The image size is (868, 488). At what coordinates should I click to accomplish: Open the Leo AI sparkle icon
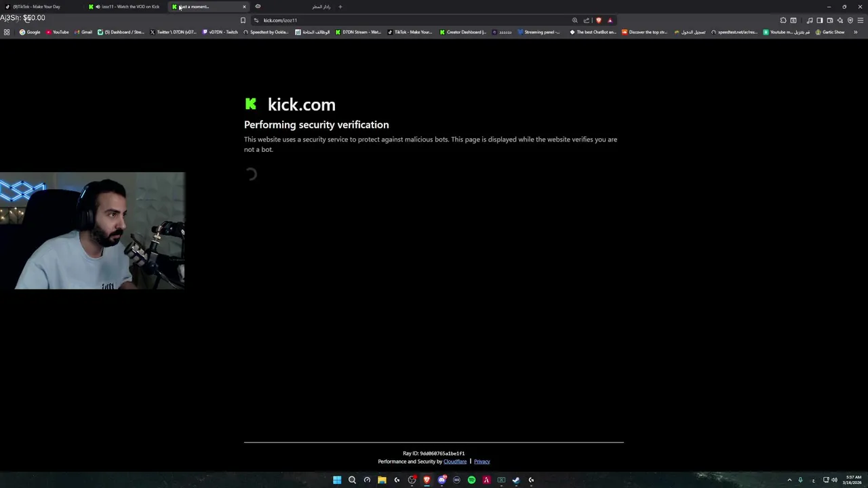click(x=840, y=20)
